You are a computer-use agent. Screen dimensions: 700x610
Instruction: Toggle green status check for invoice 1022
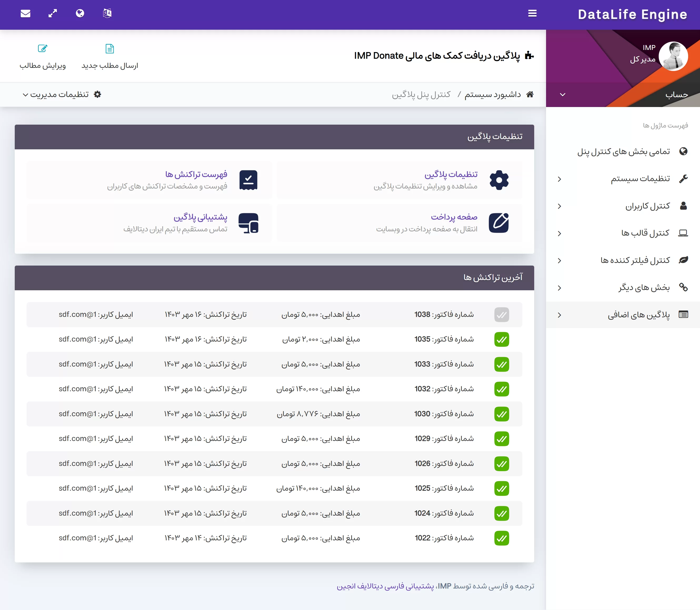tap(501, 538)
